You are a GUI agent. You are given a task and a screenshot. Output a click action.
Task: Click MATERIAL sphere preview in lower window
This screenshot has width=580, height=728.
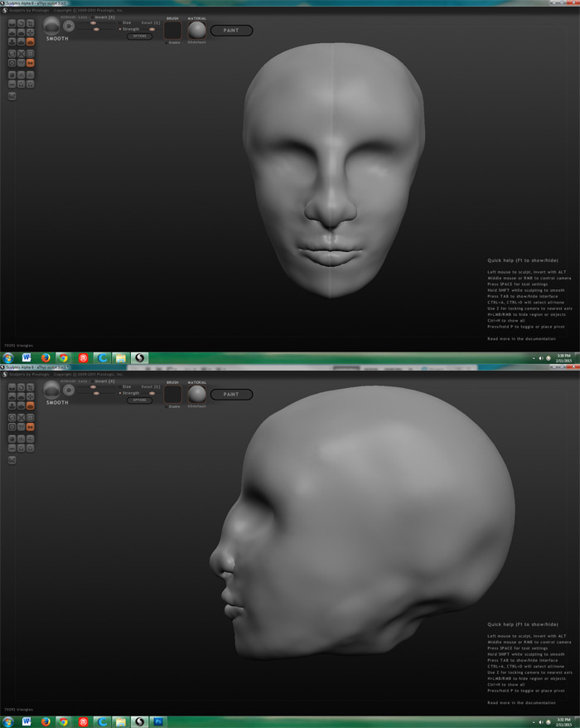[x=196, y=394]
